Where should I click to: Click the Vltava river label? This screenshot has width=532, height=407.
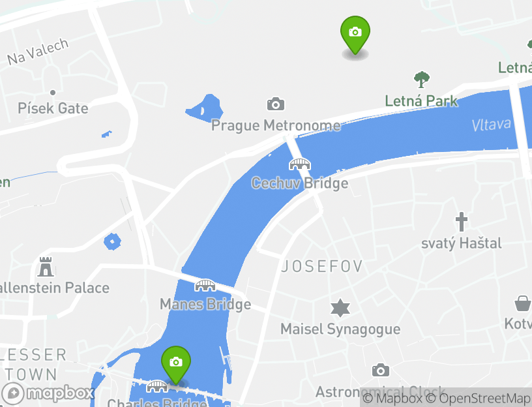[x=492, y=125]
